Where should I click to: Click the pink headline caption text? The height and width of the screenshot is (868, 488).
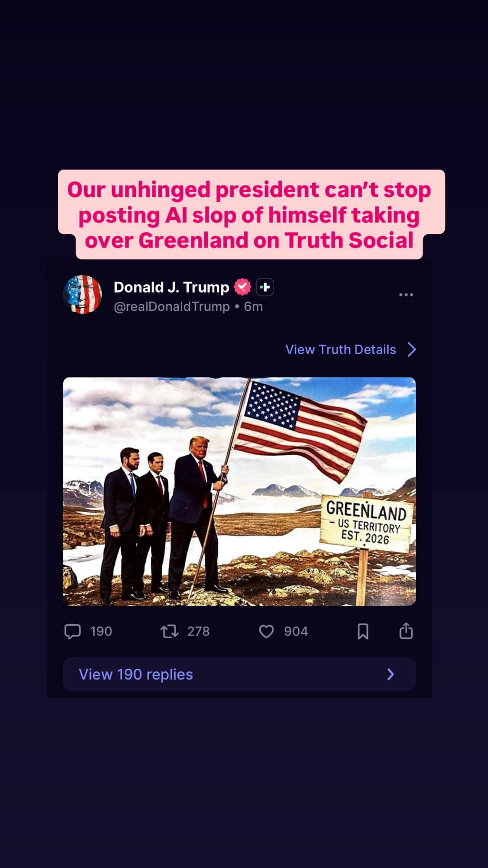tap(249, 215)
